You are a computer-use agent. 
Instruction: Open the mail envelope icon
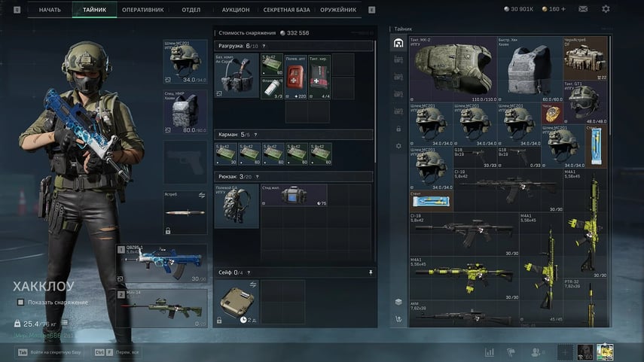click(x=583, y=9)
